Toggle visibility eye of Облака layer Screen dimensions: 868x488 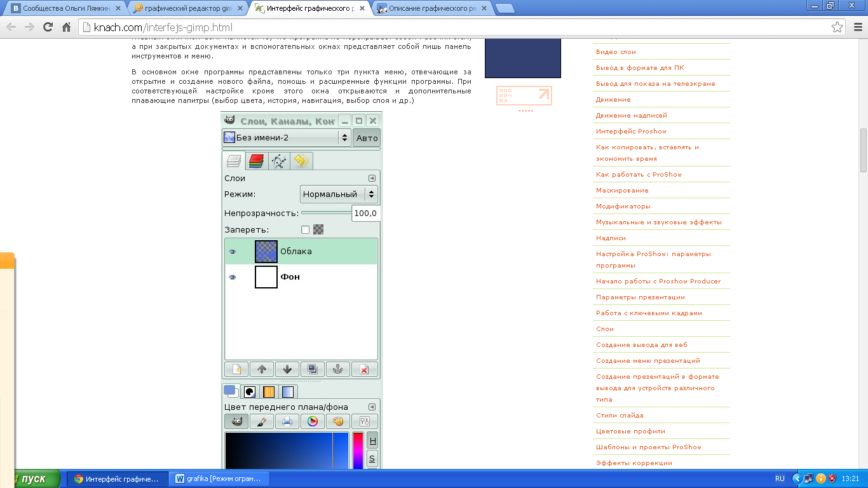[x=233, y=252]
